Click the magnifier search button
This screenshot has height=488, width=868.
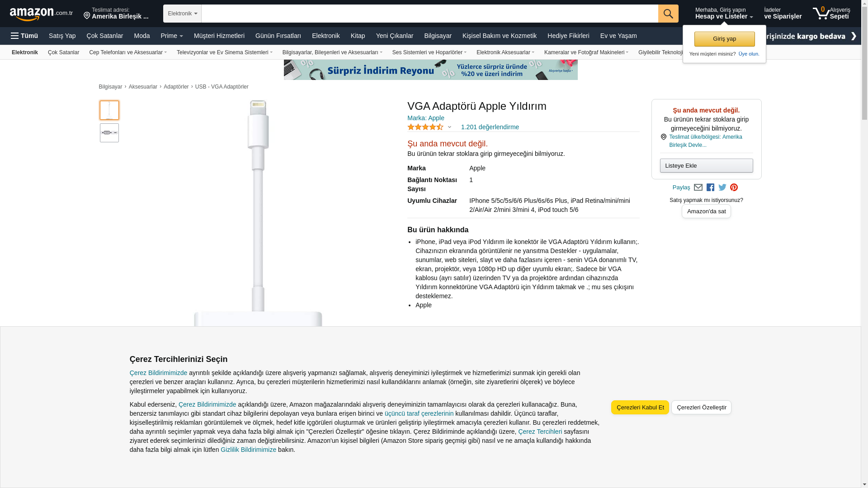coord(668,14)
